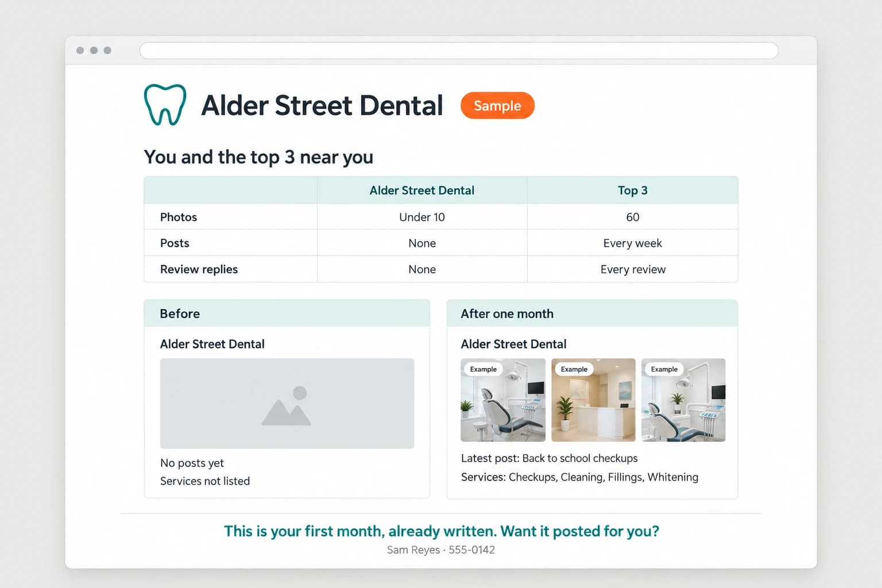Click the "60" photos cell
This screenshot has height=588, width=882.
coord(633,217)
